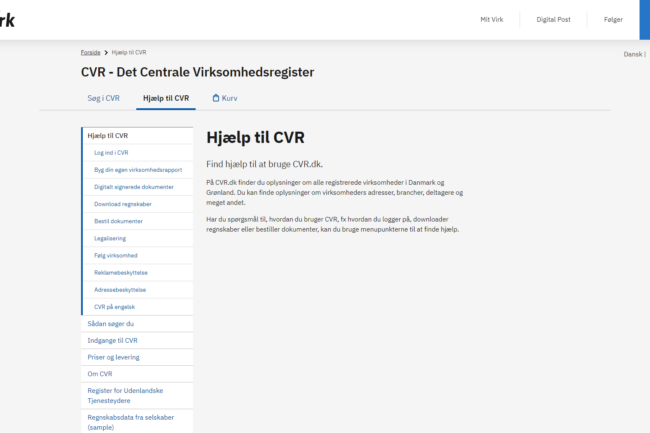
Task: Open Digitalt signerede dokumenter
Action: point(134,187)
